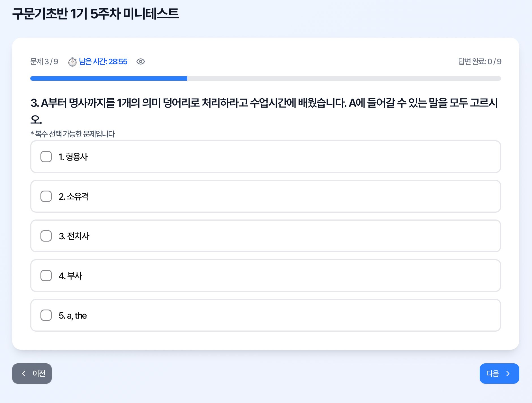
Task: Click the stopwatch timer icon
Action: (73, 62)
